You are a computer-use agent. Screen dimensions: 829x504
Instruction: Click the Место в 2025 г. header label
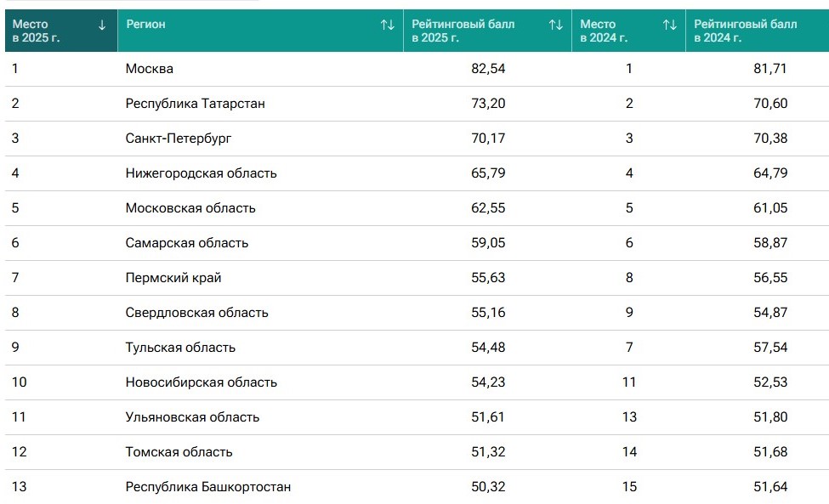click(36, 31)
